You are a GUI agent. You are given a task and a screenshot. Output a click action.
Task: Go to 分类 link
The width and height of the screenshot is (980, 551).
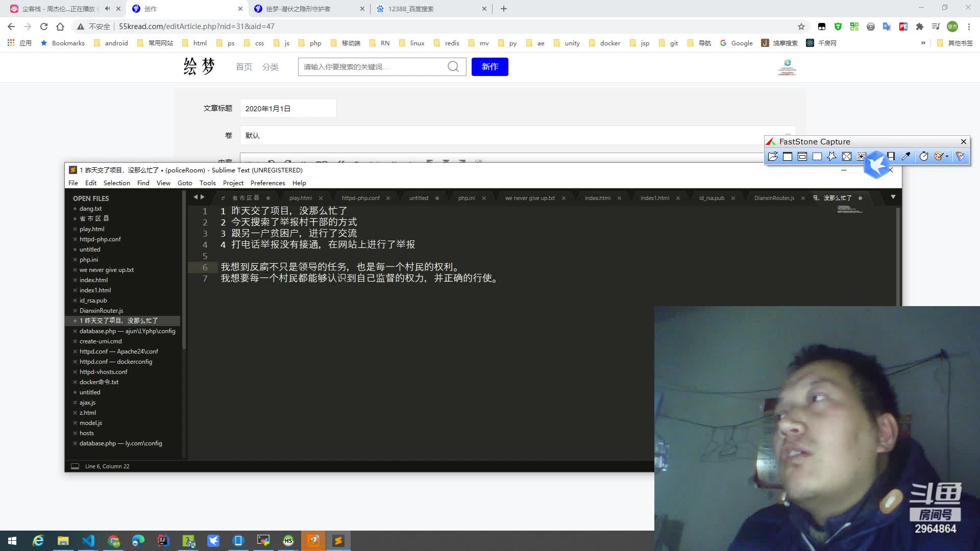271,67
